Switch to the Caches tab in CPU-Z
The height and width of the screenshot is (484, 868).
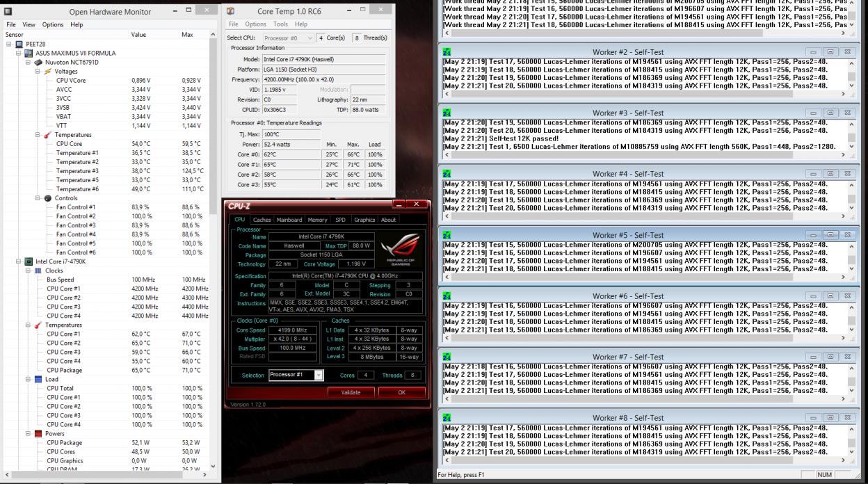262,220
